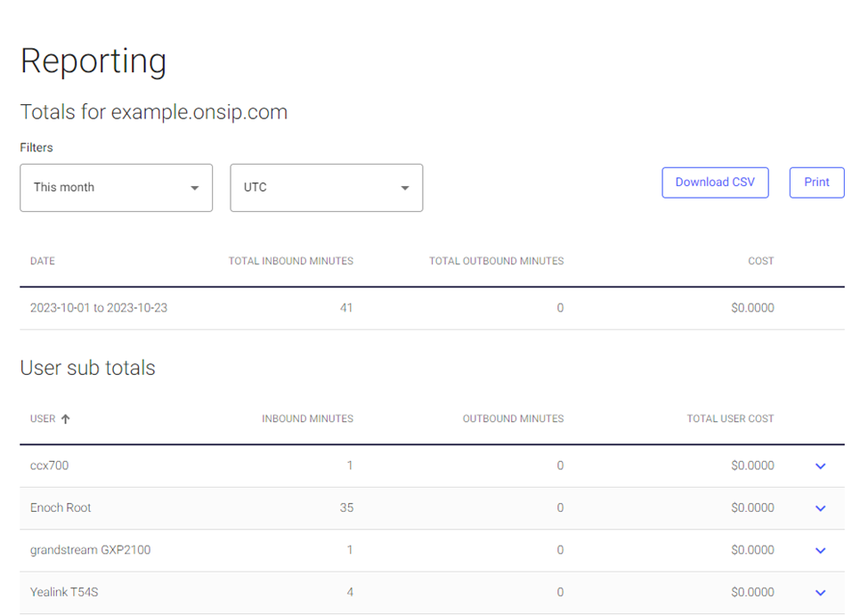Sort by TOTAL USER COST header
Image resolution: width=868 pixels, height=616 pixels.
[730, 419]
